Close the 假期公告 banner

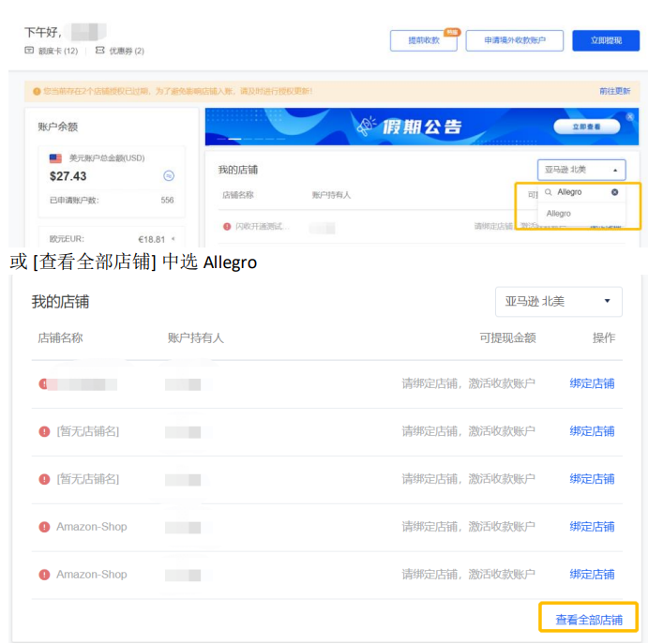pos(630,117)
